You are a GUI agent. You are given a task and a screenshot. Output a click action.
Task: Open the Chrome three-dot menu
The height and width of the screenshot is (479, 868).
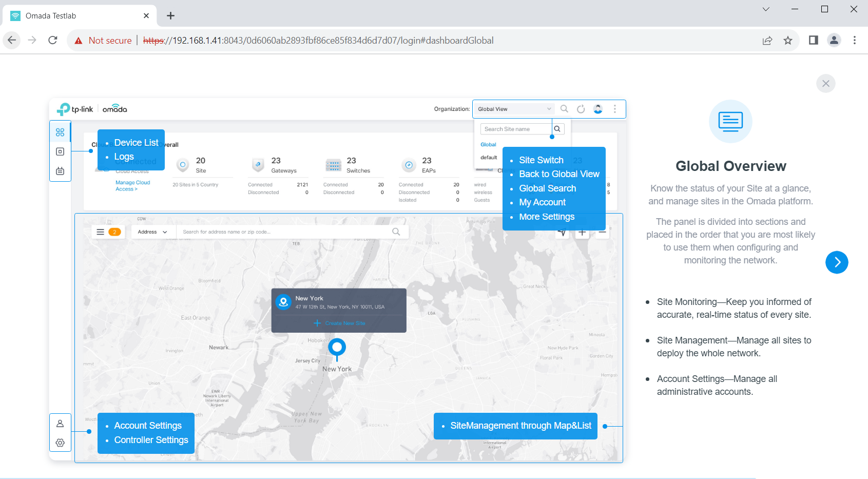pyautogui.click(x=855, y=40)
